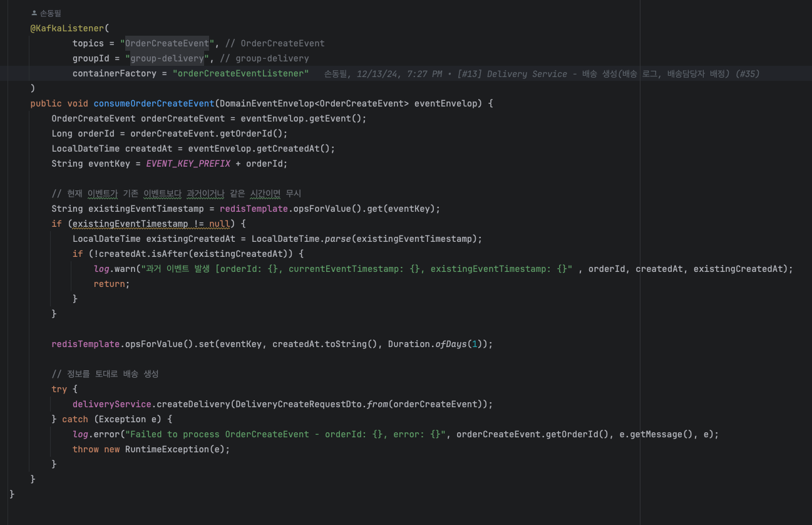The height and width of the screenshot is (525, 812).
Task: Click the log.error call
Action: pos(96,434)
